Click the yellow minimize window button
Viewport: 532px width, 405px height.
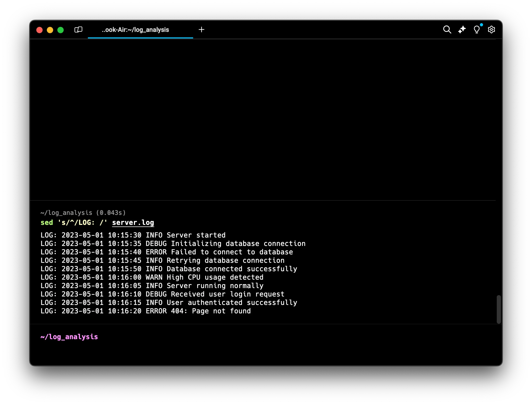50,30
